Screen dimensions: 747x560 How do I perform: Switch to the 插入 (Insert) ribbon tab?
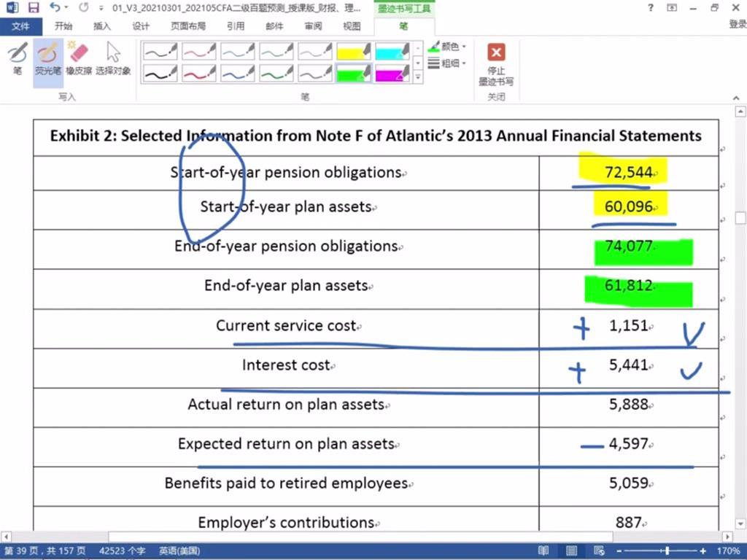102,26
